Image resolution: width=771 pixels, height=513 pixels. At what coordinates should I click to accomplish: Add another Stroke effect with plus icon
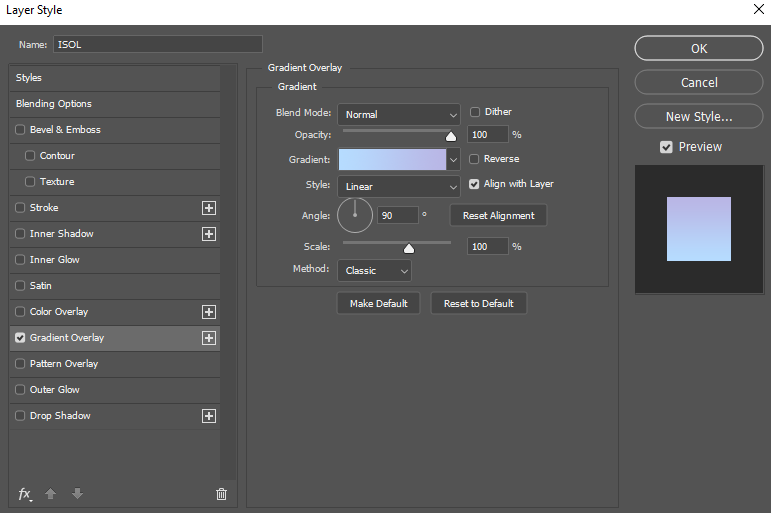[209, 208]
